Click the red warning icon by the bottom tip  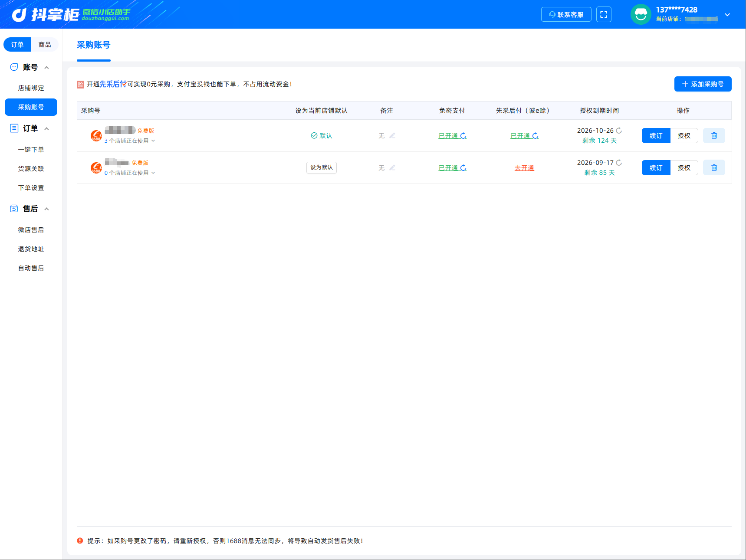click(80, 540)
